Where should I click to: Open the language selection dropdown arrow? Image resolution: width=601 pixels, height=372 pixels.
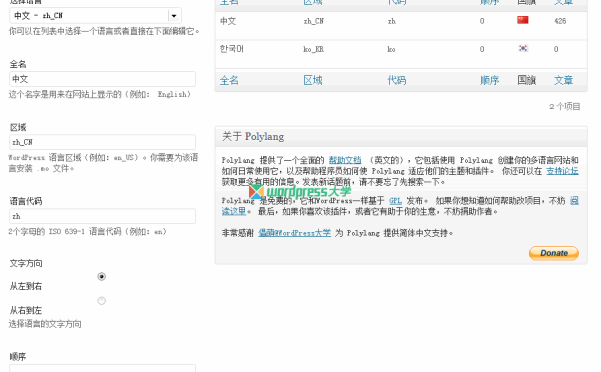[174, 16]
